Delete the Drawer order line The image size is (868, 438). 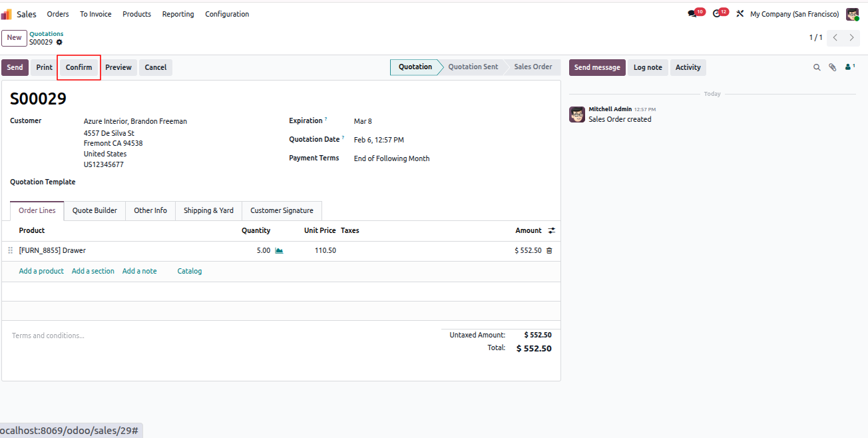click(549, 251)
